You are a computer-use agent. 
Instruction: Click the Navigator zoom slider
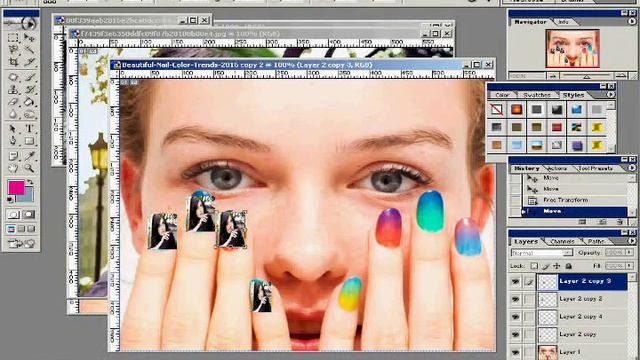pyautogui.click(x=587, y=76)
